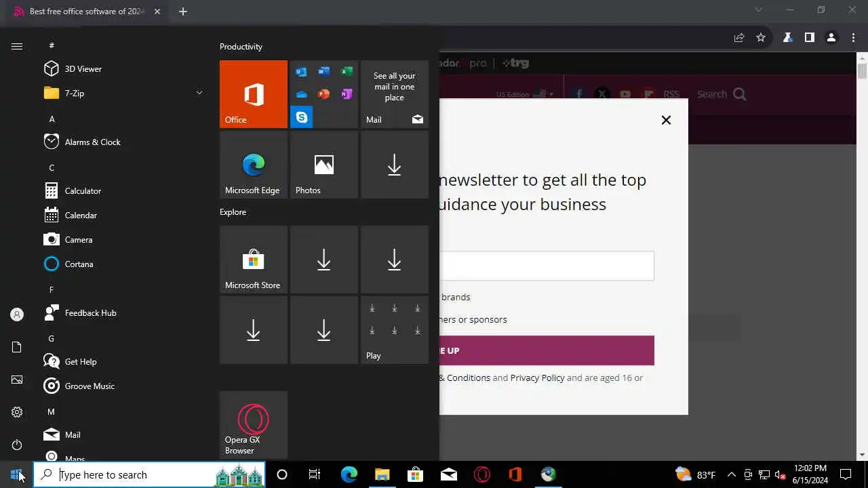868x488 pixels.
Task: Click the magenta sign up button
Action: click(547, 350)
